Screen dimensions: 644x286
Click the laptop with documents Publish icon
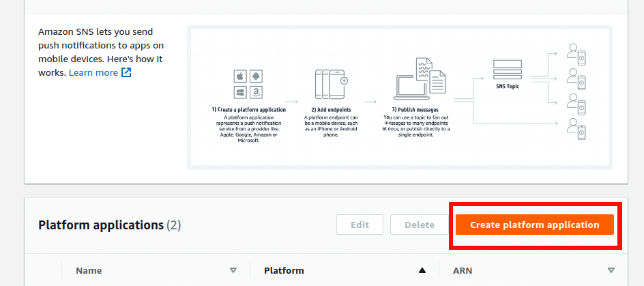[419, 78]
